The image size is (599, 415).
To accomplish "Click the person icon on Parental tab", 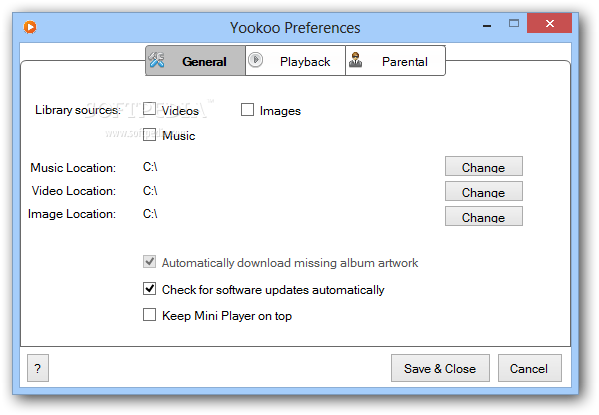I will click(355, 60).
